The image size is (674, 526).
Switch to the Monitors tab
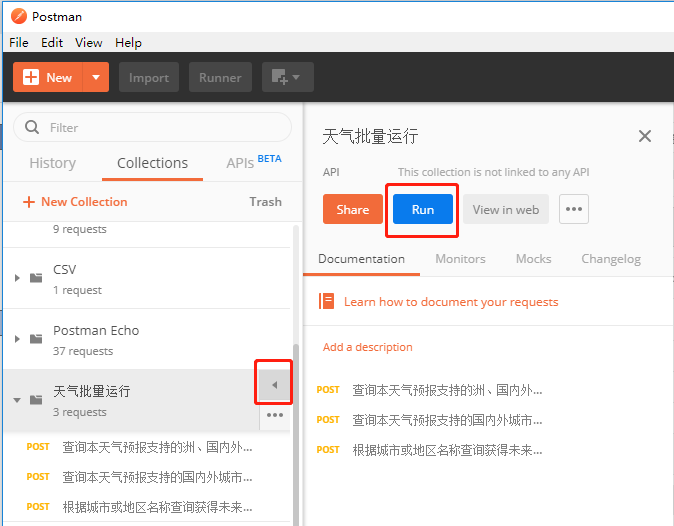point(460,259)
